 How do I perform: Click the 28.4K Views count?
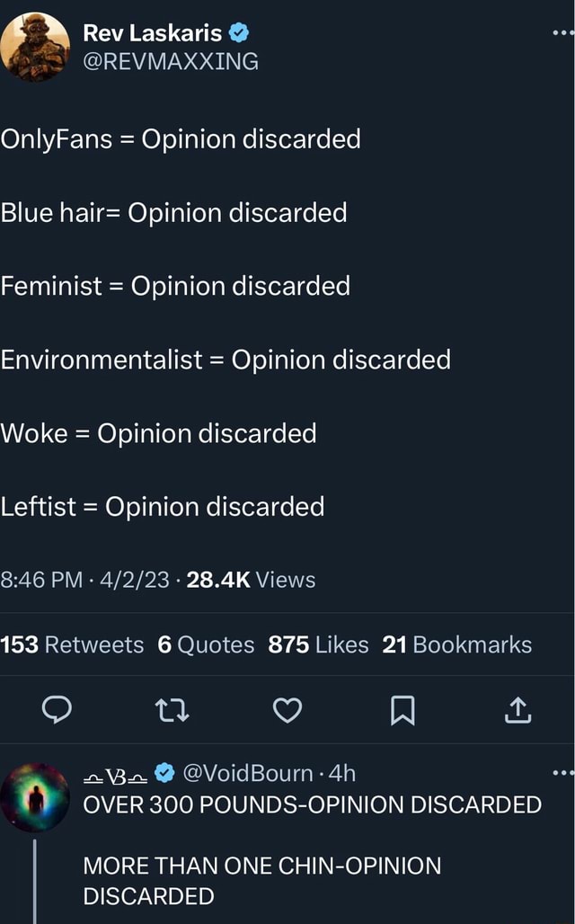coord(251,580)
